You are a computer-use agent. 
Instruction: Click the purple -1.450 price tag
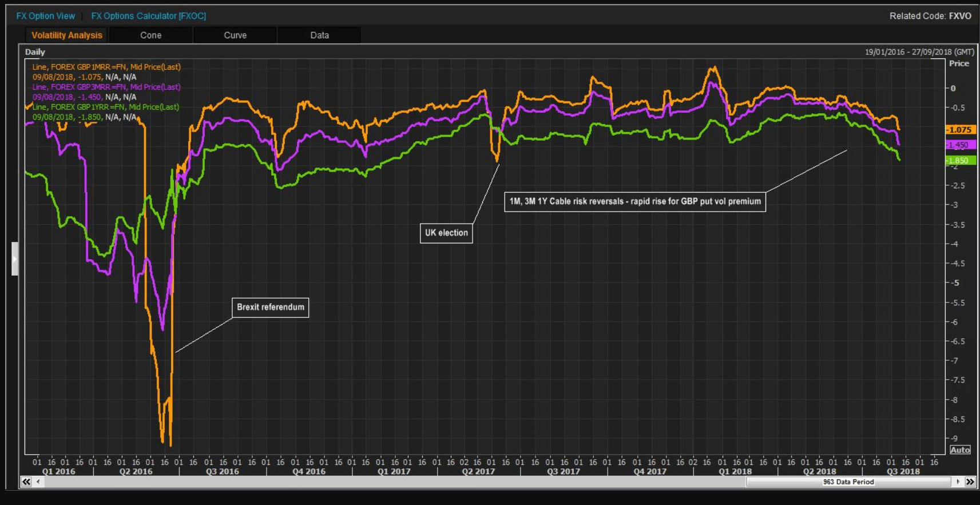coord(960,145)
